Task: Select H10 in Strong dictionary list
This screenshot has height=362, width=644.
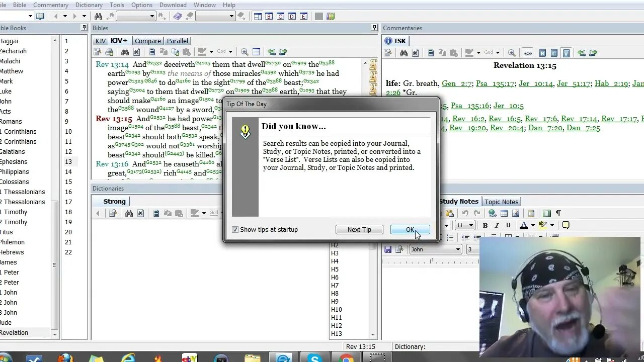Action: 337,310
